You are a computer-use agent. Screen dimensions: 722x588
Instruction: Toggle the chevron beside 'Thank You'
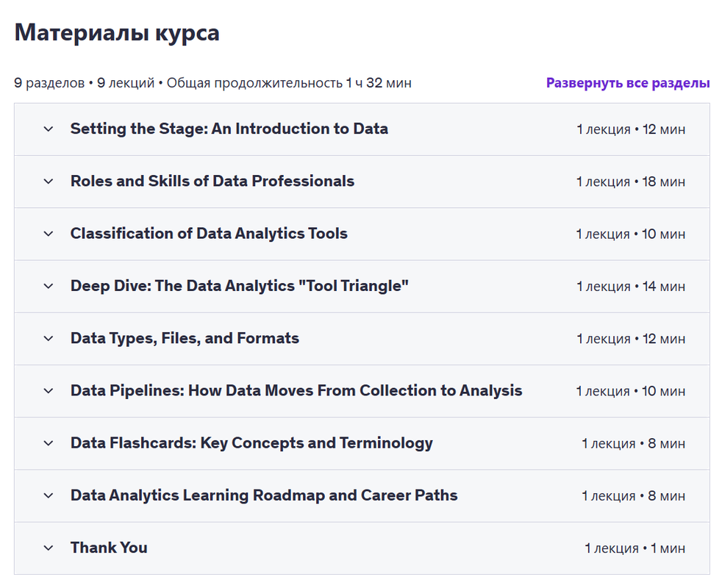tap(49, 548)
